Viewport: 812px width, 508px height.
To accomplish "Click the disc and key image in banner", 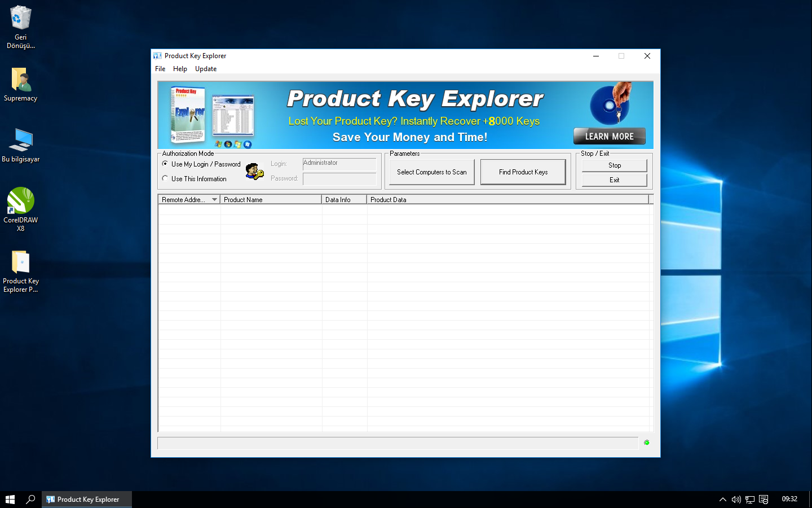I will coord(611,103).
